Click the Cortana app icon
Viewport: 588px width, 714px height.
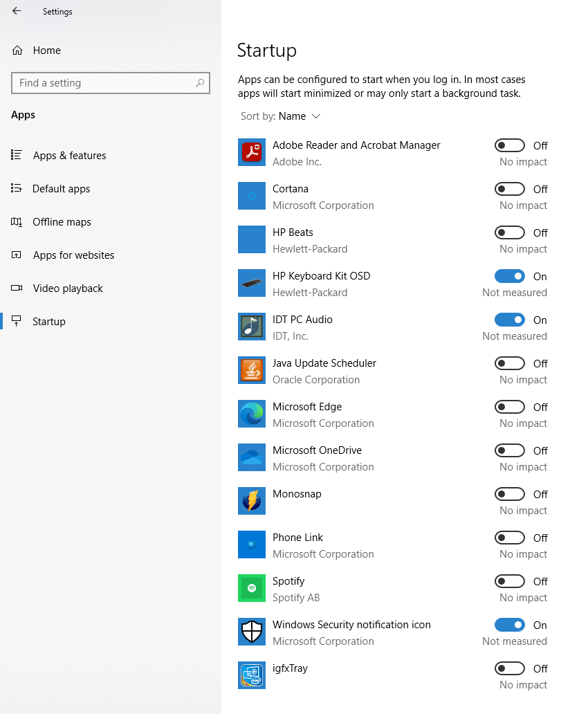point(251,196)
